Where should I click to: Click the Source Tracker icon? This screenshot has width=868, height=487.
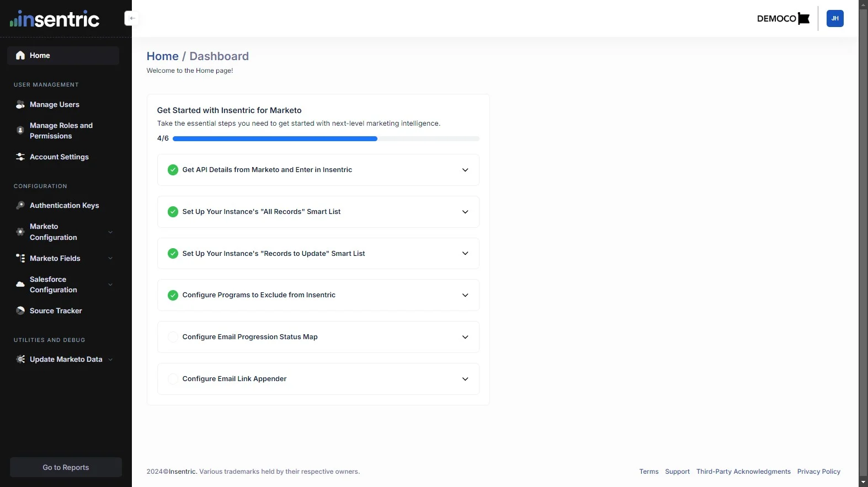[x=20, y=311]
